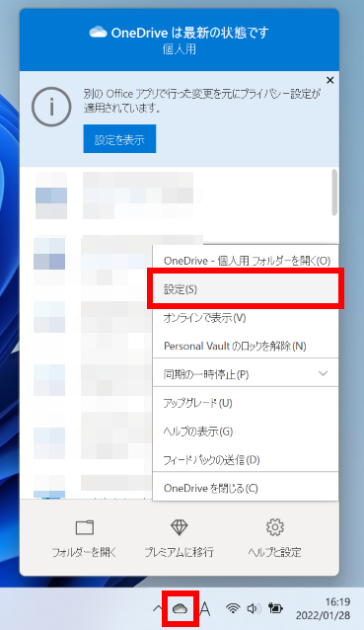
Task: Click the file list vertical scrollbar
Action: 334,192
